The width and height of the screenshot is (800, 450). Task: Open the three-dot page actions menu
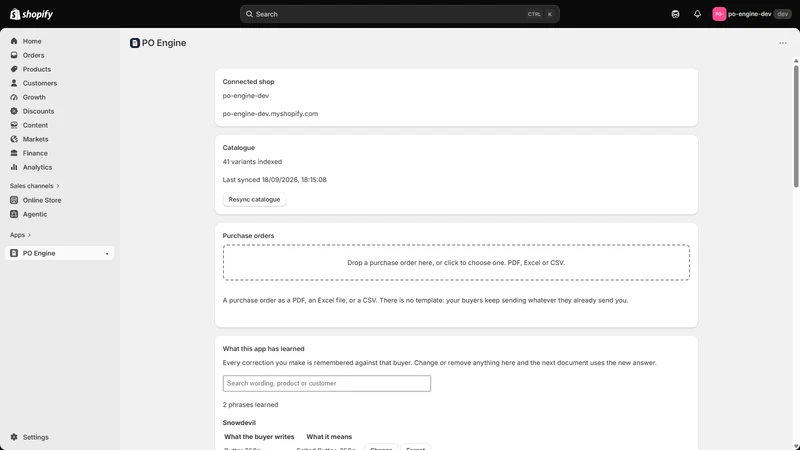pos(783,43)
